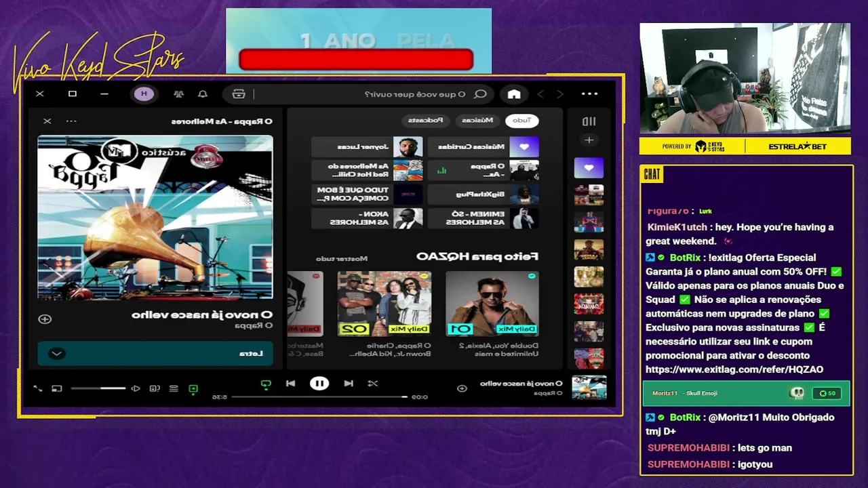
Task: Click the top bar three-dots menu
Action: (x=589, y=94)
